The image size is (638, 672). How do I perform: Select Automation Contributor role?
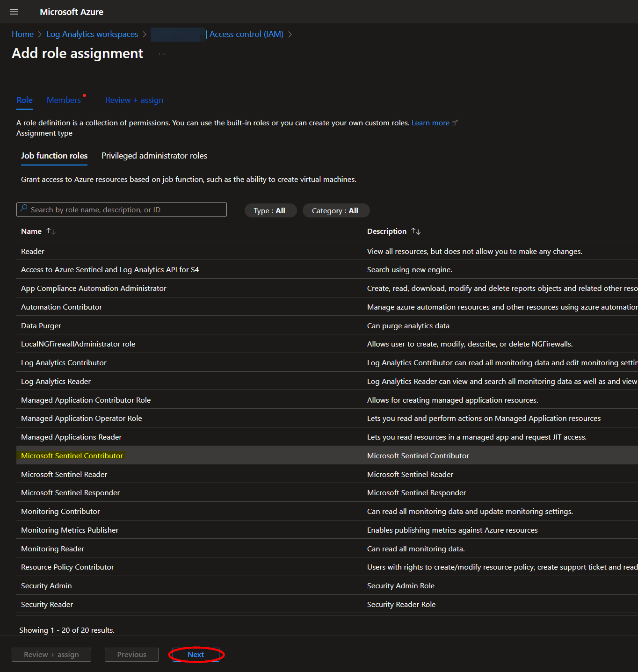coord(327,307)
